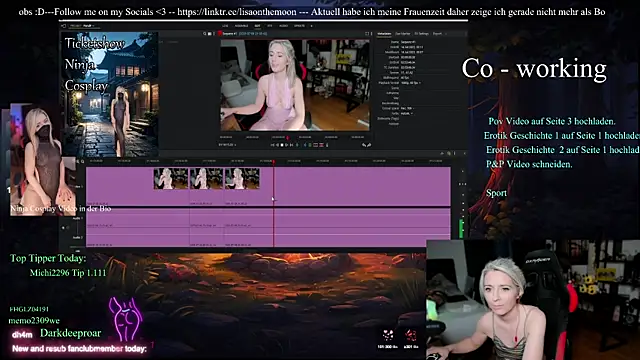
Task: Click the timeline zoom-out magnifier icon
Action: (78, 162)
